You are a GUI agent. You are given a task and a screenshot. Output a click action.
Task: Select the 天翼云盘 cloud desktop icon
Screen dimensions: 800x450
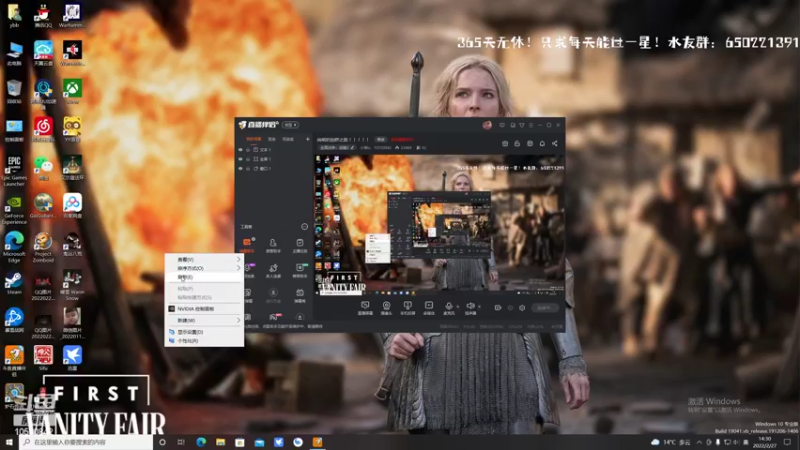43,53
